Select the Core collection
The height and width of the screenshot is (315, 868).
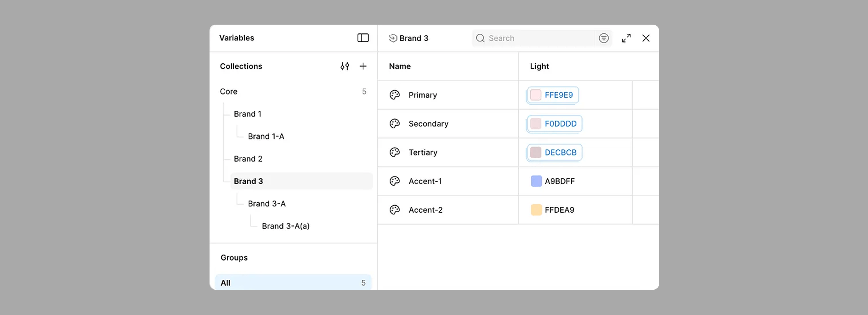229,92
